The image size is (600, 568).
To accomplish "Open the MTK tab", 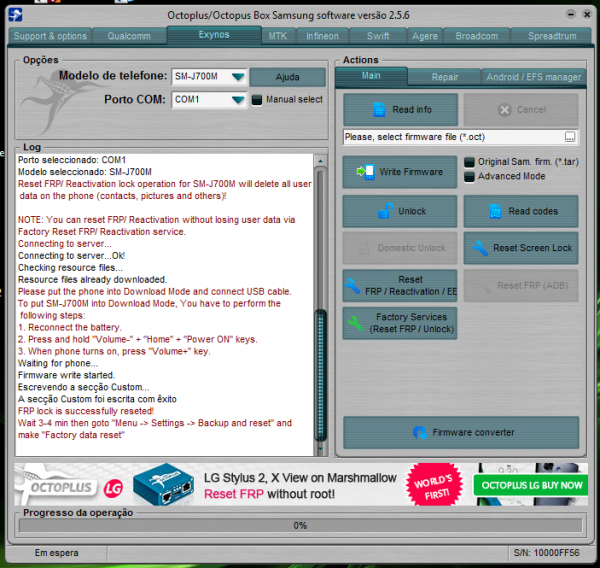I will point(278,36).
